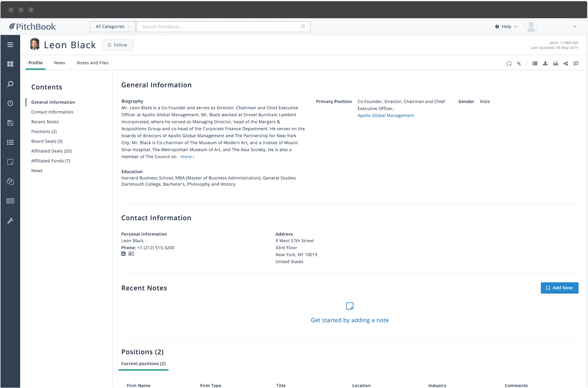588x388 pixels.
Task: Click the paperclip attach file icon
Action: point(519,64)
